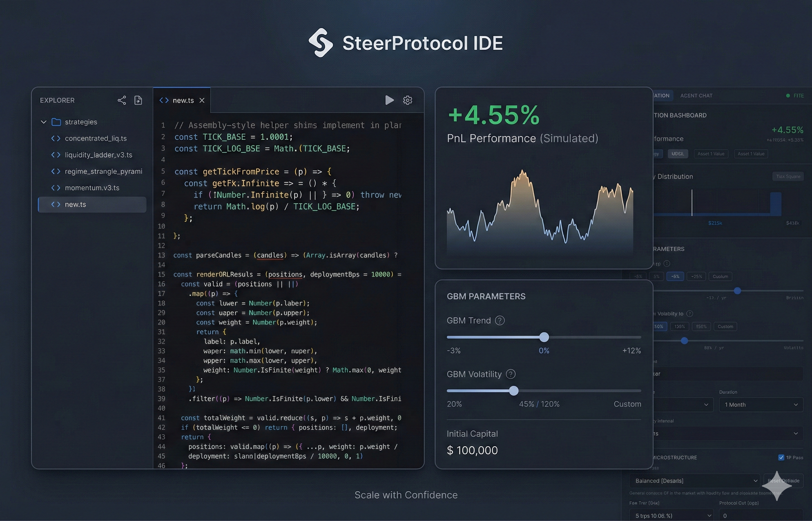The image size is (812, 521).
Task: Select the -6% trend preset chip
Action: (x=675, y=276)
